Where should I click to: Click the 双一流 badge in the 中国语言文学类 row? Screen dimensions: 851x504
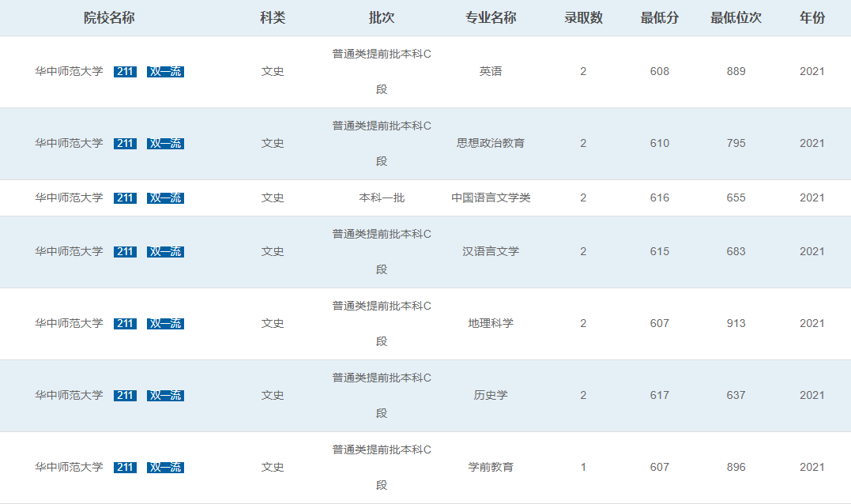(x=165, y=198)
